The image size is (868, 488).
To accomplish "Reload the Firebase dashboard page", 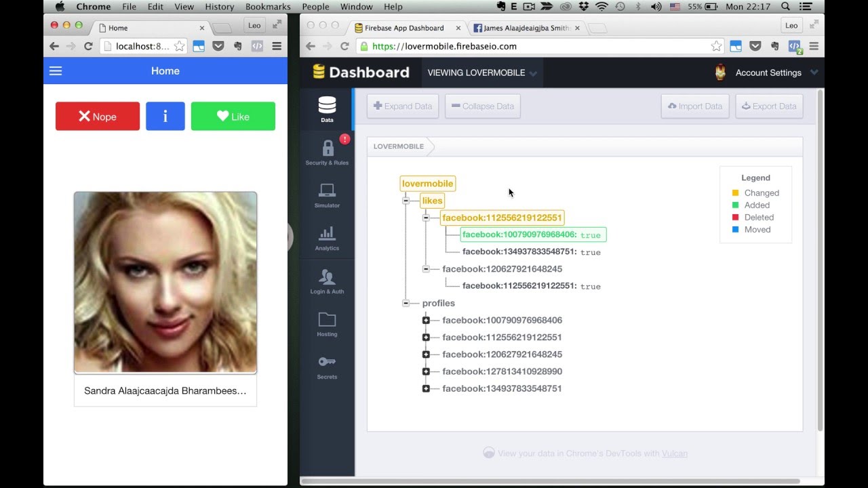I will (344, 46).
